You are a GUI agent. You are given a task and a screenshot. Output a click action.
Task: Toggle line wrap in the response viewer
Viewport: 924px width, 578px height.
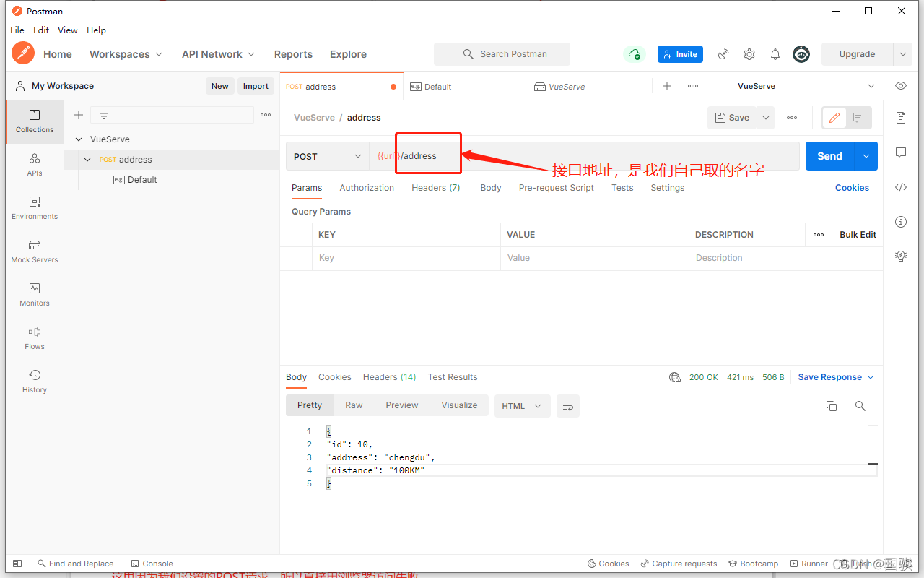pyautogui.click(x=568, y=406)
